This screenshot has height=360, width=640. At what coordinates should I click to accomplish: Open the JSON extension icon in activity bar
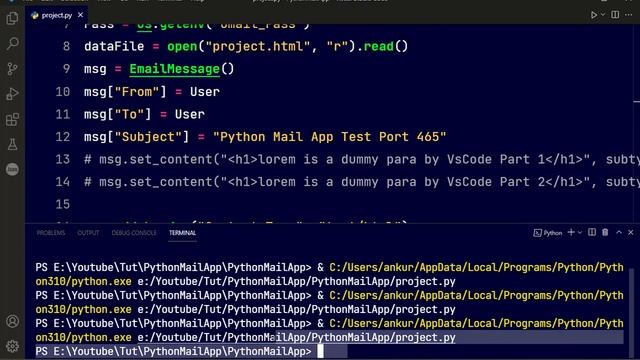[12, 169]
